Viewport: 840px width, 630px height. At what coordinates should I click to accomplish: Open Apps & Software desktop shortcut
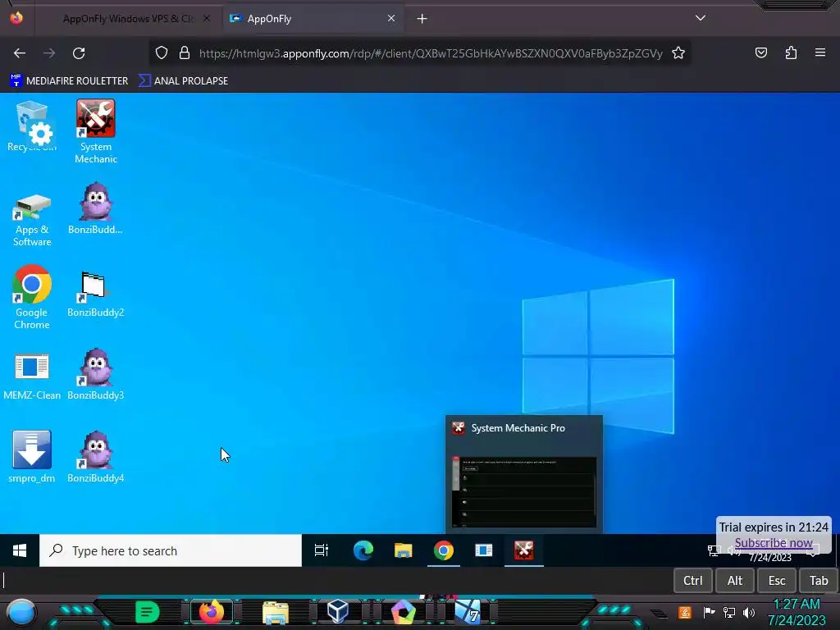[32, 220]
